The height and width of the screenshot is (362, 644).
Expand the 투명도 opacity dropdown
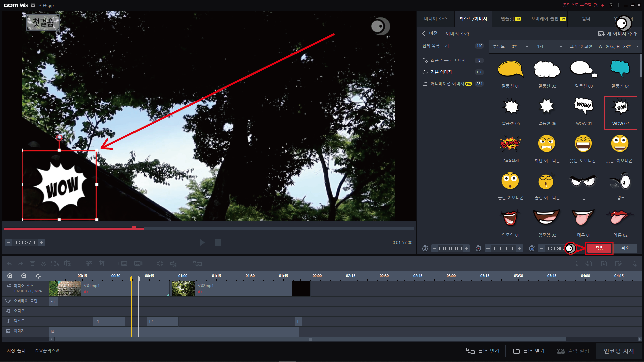click(x=527, y=47)
